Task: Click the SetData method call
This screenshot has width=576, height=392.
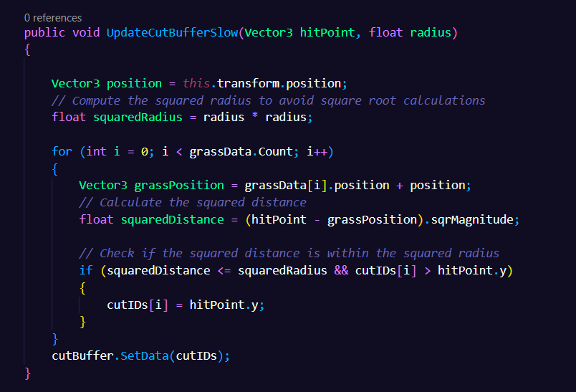Action: pos(145,355)
